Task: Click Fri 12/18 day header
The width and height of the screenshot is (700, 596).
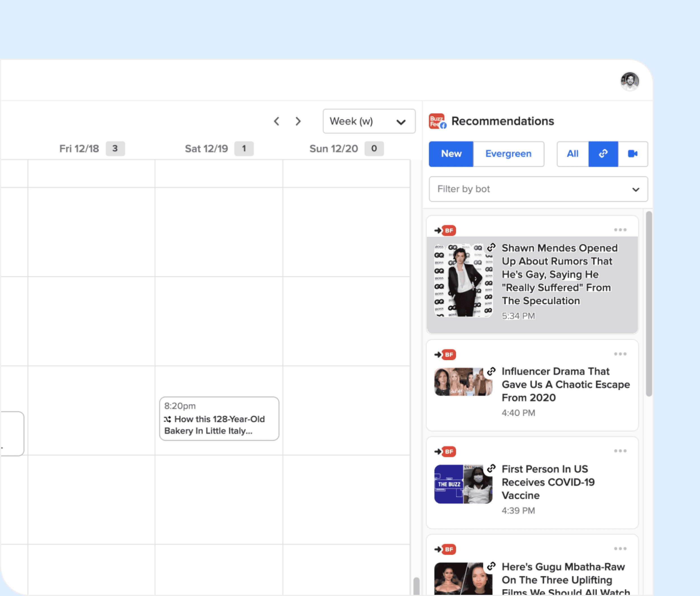Action: [x=79, y=149]
